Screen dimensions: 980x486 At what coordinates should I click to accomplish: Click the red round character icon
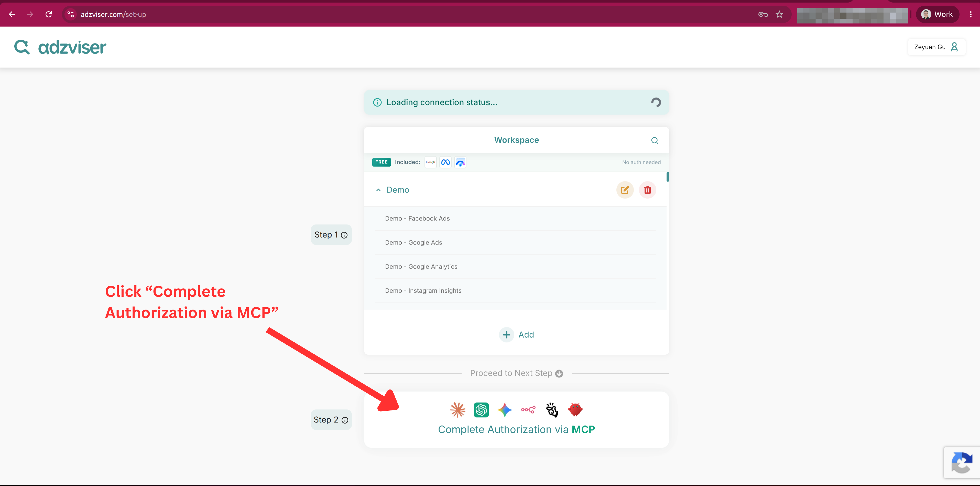[575, 409]
